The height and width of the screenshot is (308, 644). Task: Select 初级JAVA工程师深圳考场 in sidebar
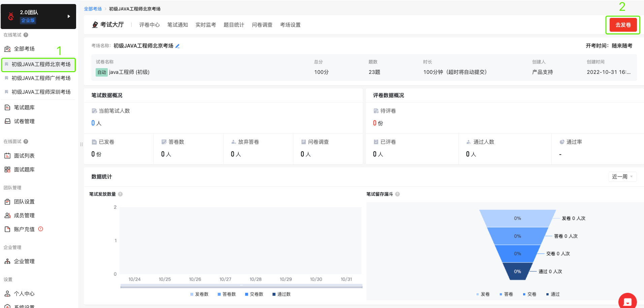(x=38, y=92)
